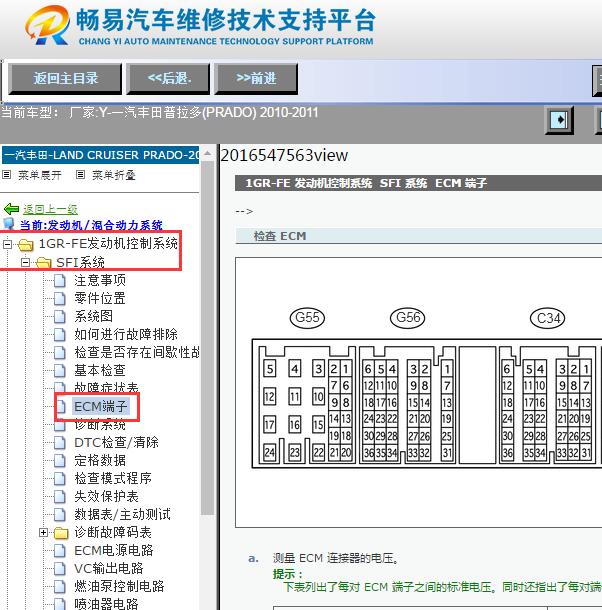Click the document icon beside 零件位置

pyautogui.click(x=60, y=298)
